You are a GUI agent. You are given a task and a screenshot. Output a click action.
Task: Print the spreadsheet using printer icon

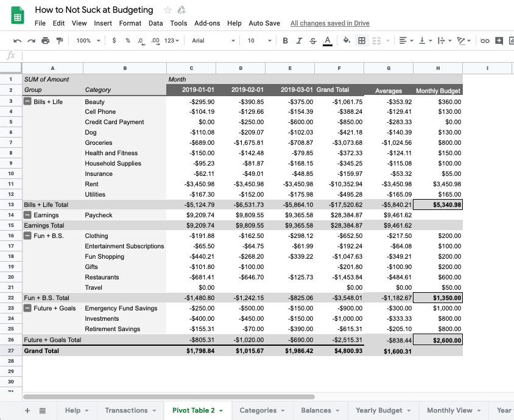(x=45, y=41)
